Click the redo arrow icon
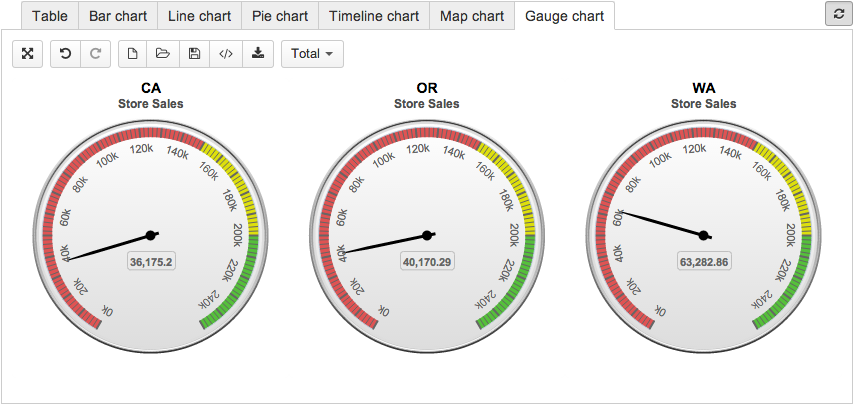The width and height of the screenshot is (855, 406). (95, 54)
